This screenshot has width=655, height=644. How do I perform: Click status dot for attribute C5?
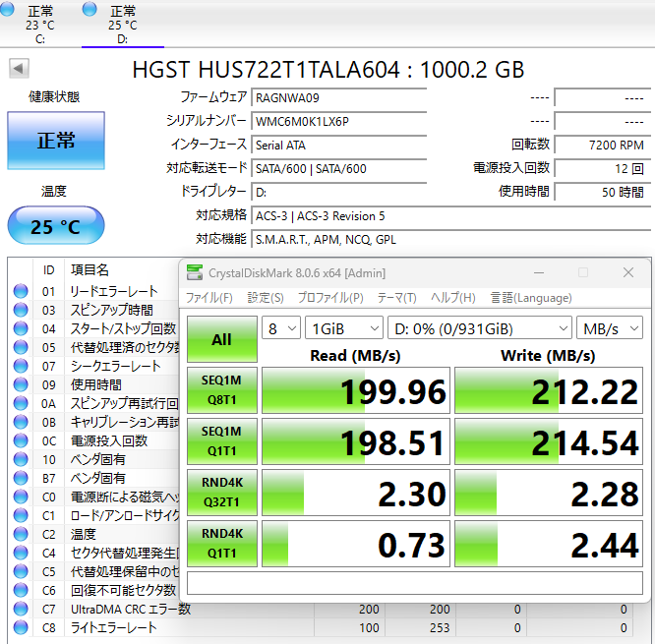coord(21,571)
